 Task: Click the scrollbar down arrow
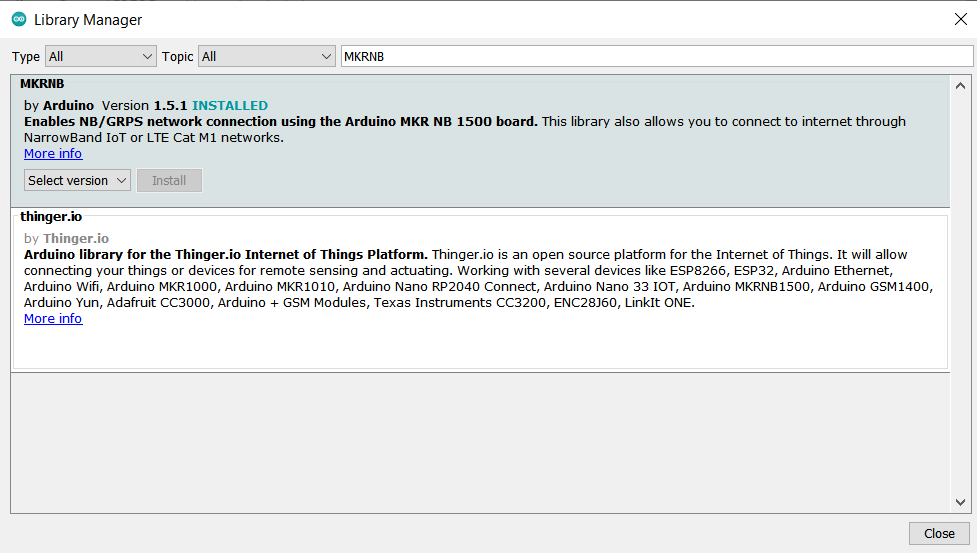click(960, 503)
